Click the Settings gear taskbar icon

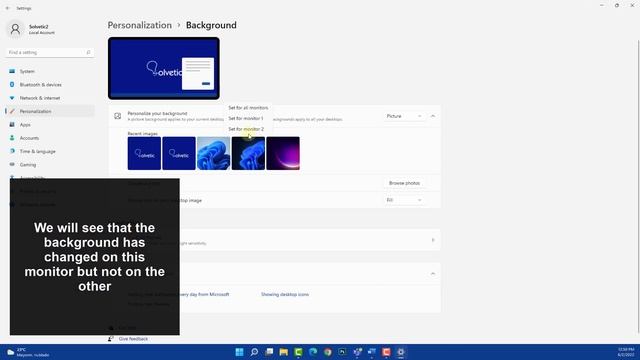[401, 352]
